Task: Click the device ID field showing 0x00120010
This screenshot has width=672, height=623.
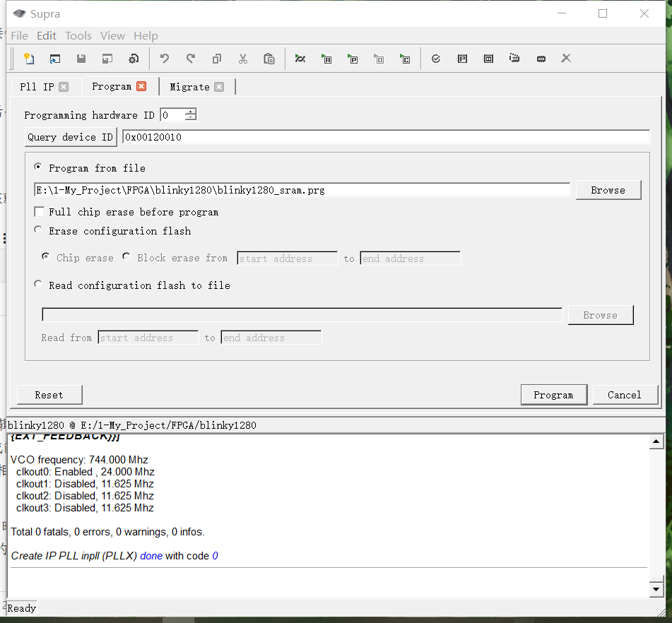Action: 386,137
